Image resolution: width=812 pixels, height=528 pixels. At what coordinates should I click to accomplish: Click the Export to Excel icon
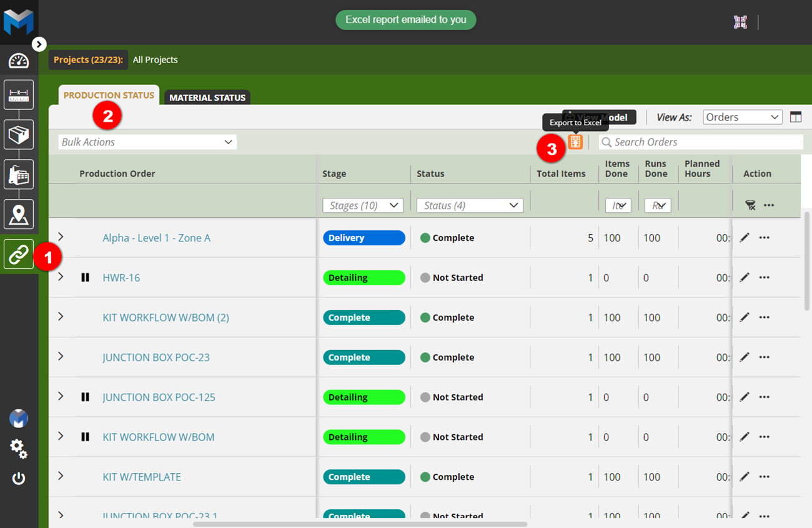click(575, 142)
